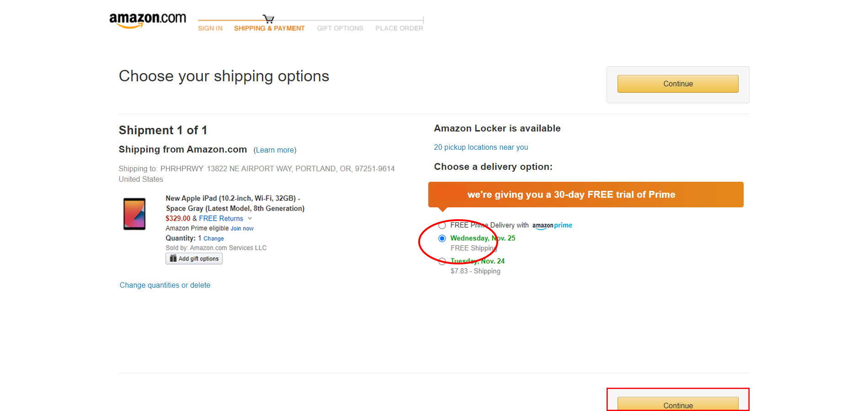Click the shopping cart progress icon
The height and width of the screenshot is (411, 868).
click(x=269, y=19)
